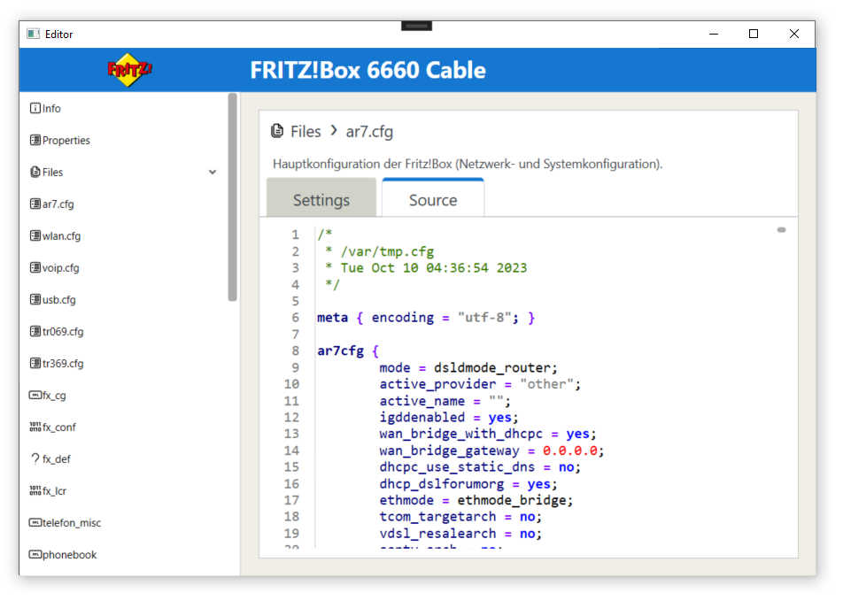Screen dimensions: 843x616
Task: Click the 'dhcpc_use_static_dns = no;' code line
Action: tap(480, 467)
